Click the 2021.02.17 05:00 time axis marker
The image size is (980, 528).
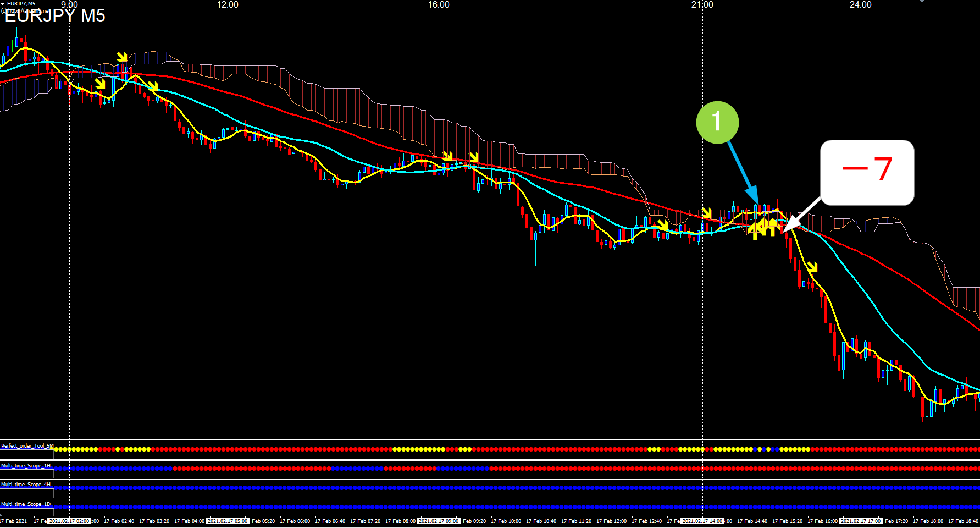(x=228, y=521)
